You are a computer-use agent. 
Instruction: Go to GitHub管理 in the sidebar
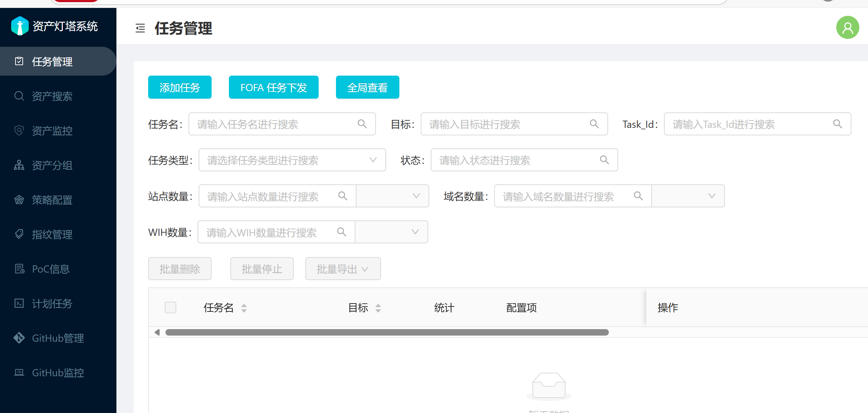tap(58, 338)
